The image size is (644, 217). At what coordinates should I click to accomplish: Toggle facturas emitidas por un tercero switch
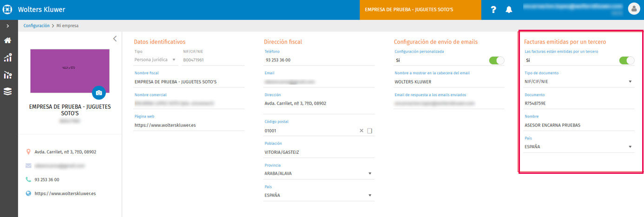(x=627, y=60)
